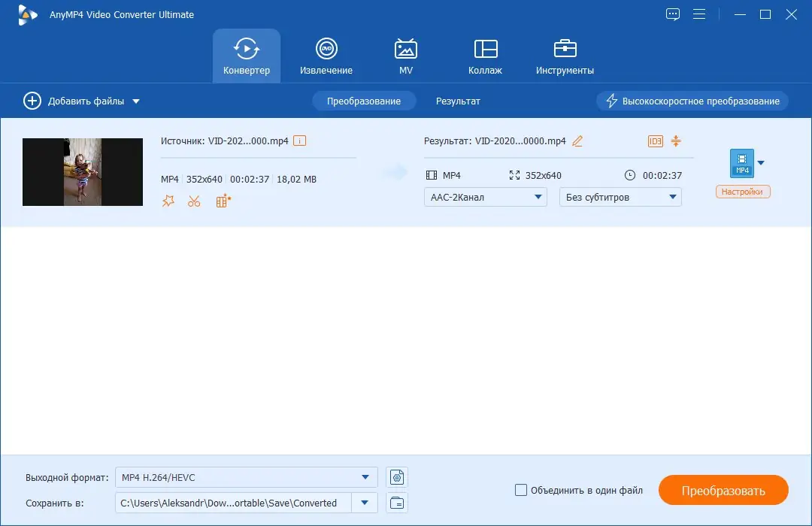The width and height of the screenshot is (812, 526).
Task: Open the editing effects star icon for the video
Action: pos(168,201)
